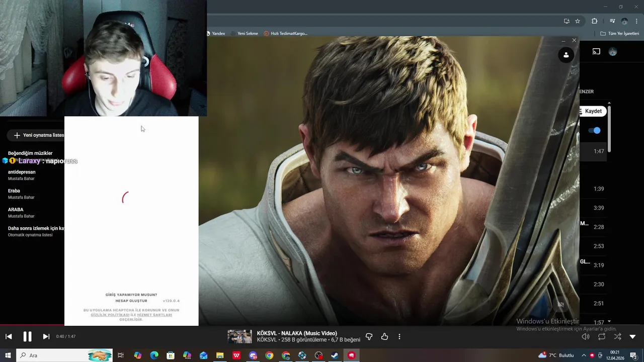Select the queue track lasting 1:39
Viewport: 644px width, 362px height.
click(x=593, y=189)
